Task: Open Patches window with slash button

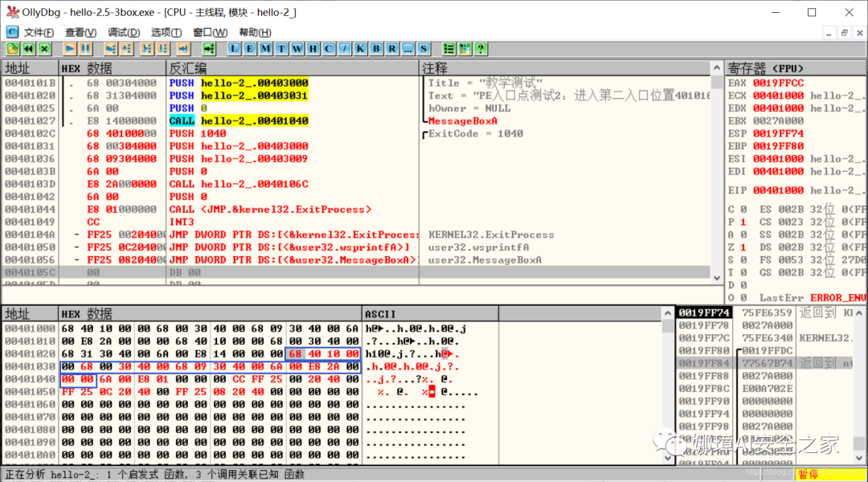Action: coord(344,49)
